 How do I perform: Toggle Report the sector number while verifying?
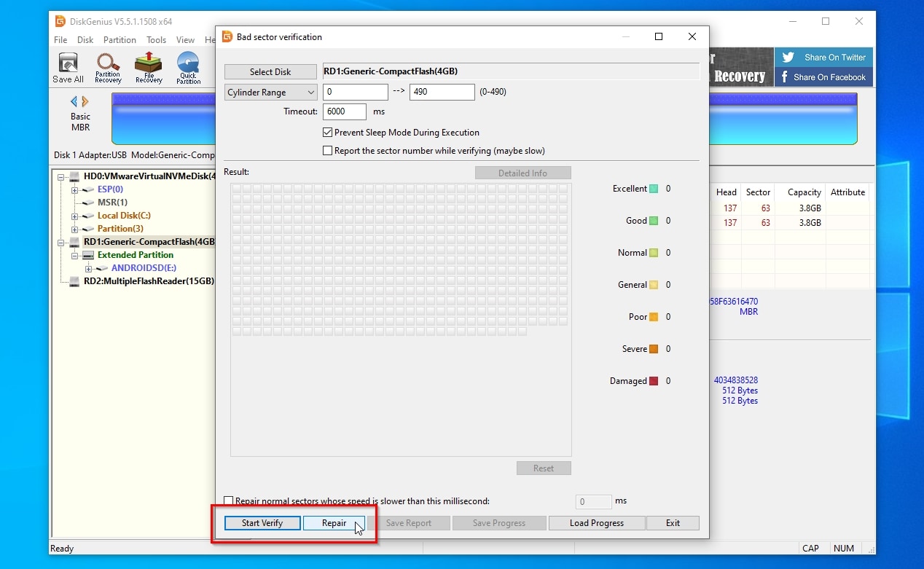coord(327,151)
